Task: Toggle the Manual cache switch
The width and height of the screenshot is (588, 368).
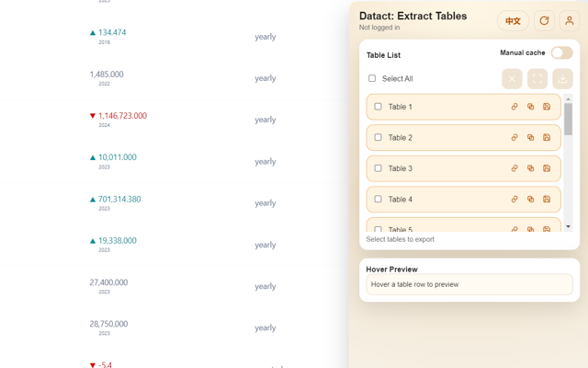Action: tap(561, 53)
